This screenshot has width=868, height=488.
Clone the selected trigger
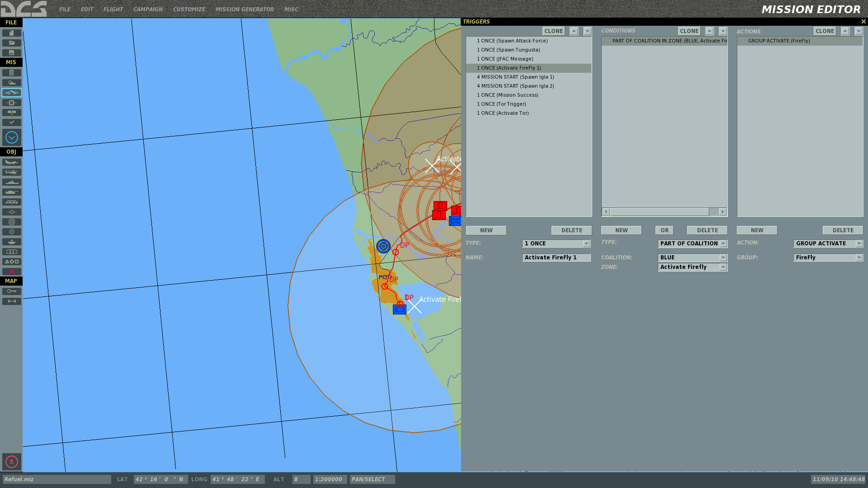coord(553,31)
